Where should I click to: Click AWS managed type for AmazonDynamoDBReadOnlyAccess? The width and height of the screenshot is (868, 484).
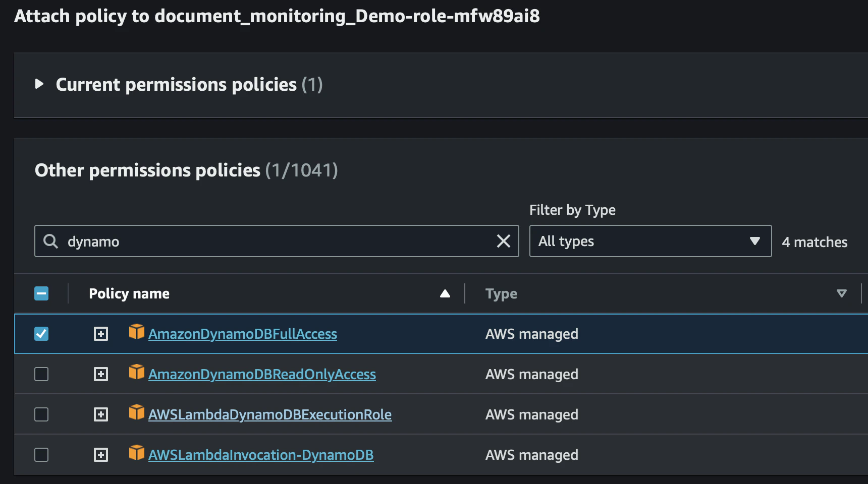click(x=532, y=374)
